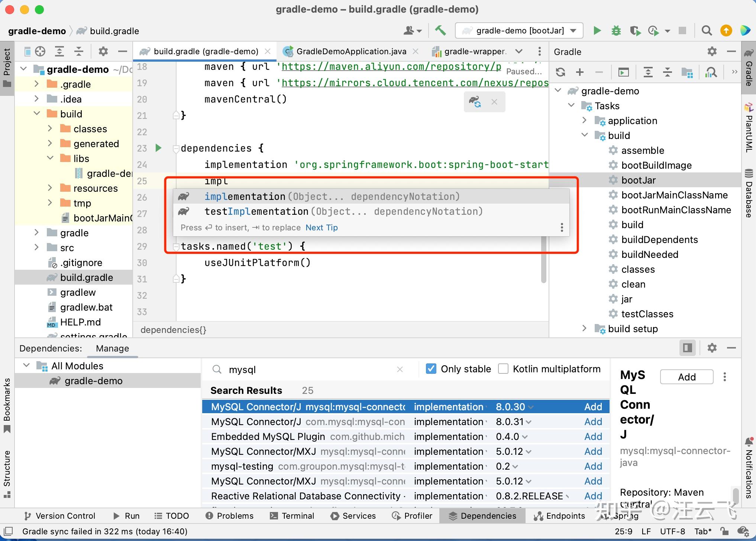Switch to GradleDemoApplication.java editor tab
The height and width of the screenshot is (541, 756).
coord(350,51)
